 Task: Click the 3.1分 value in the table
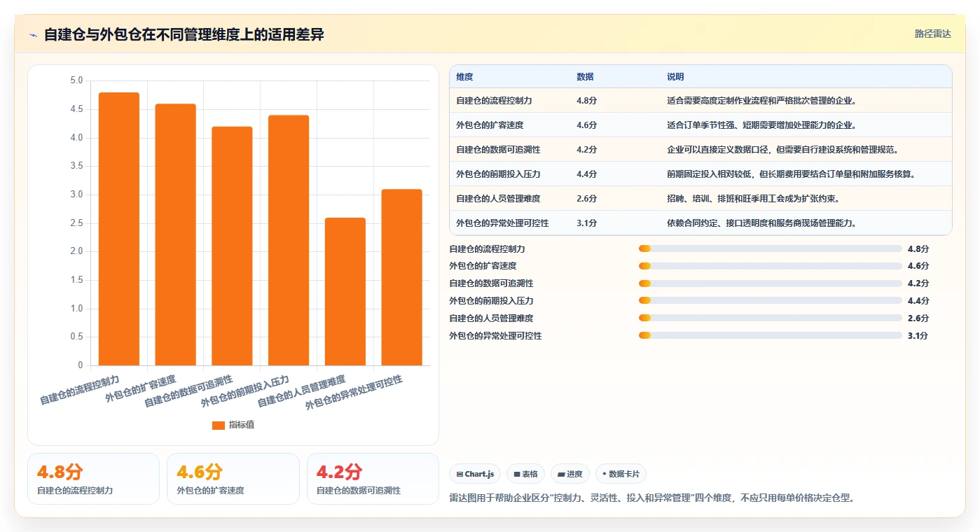click(x=586, y=223)
